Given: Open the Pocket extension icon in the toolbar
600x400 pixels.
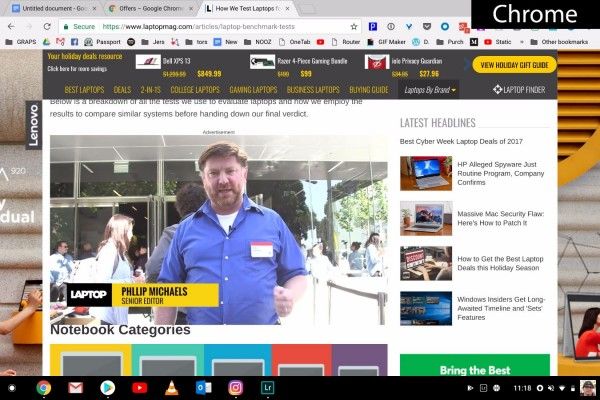Looking at the screenshot, I should pos(427,26).
